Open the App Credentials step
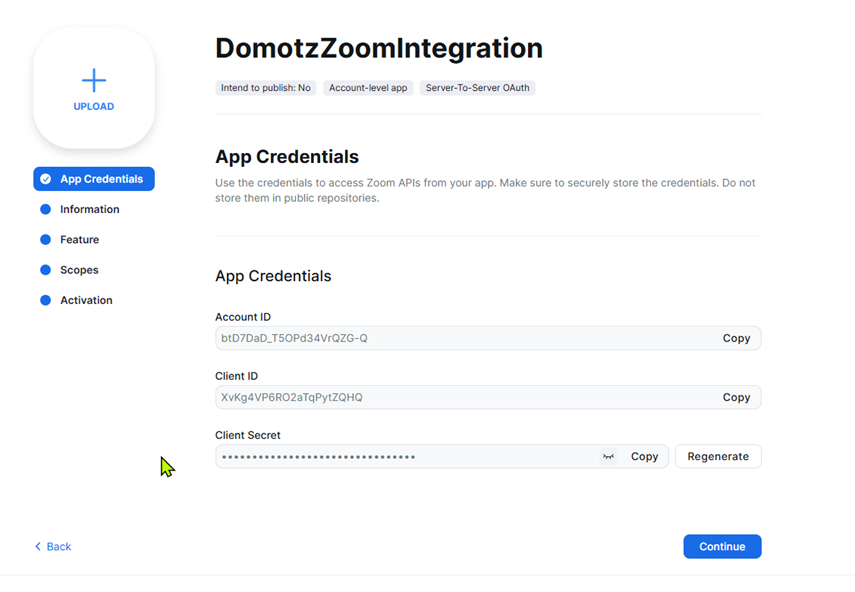Image resolution: width=855 pixels, height=592 pixels. (x=101, y=179)
